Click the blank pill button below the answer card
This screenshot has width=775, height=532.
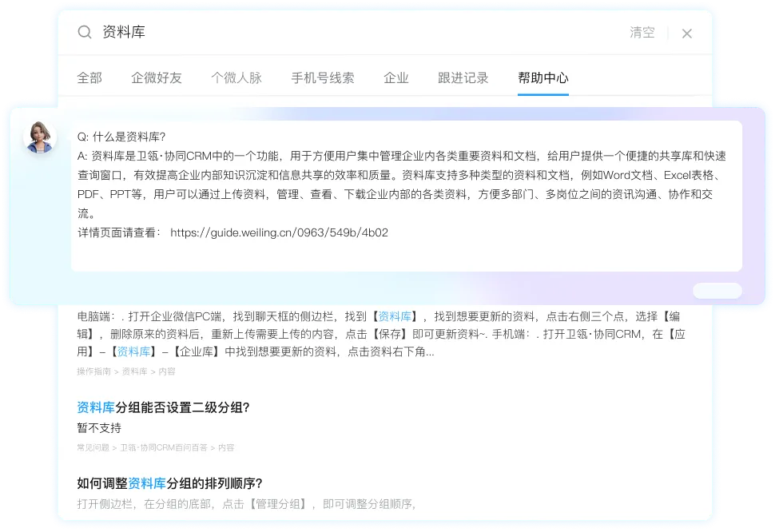[x=717, y=291]
